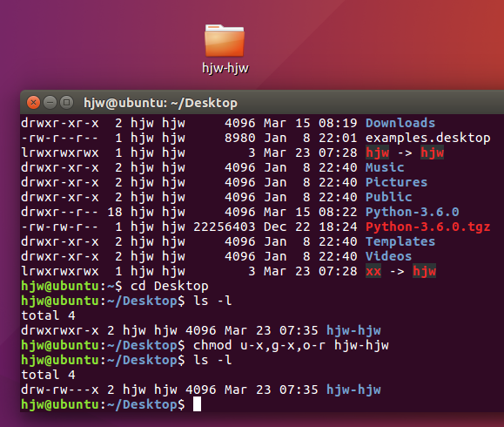504x427 pixels.
Task: Minimize the terminal window
Action: [50, 103]
